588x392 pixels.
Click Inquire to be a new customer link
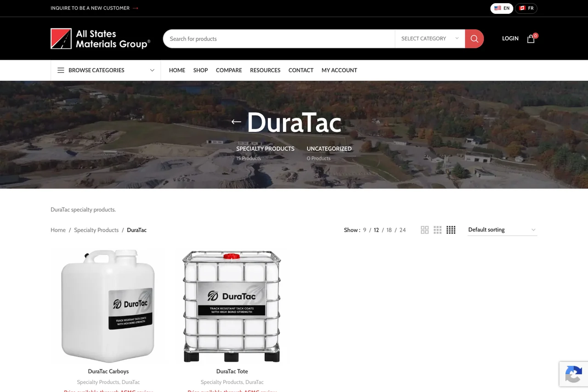pyautogui.click(x=94, y=8)
